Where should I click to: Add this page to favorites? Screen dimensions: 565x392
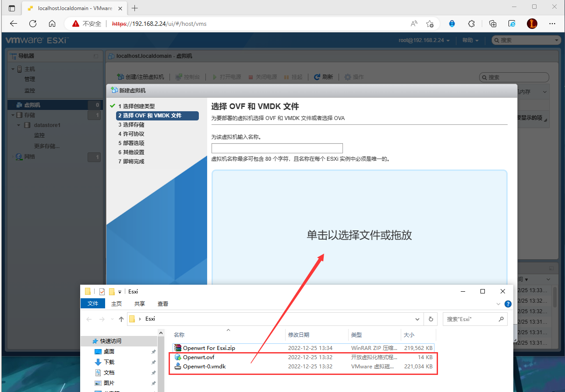[430, 24]
